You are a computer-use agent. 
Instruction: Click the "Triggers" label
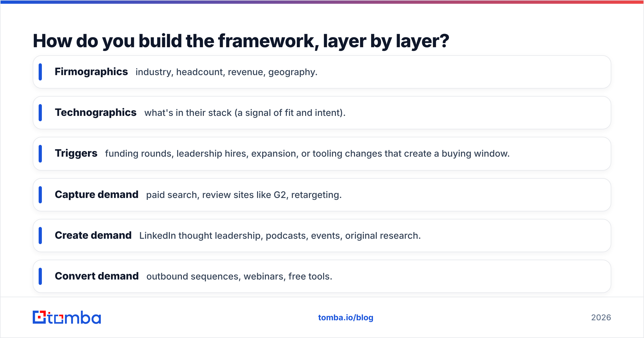click(76, 153)
